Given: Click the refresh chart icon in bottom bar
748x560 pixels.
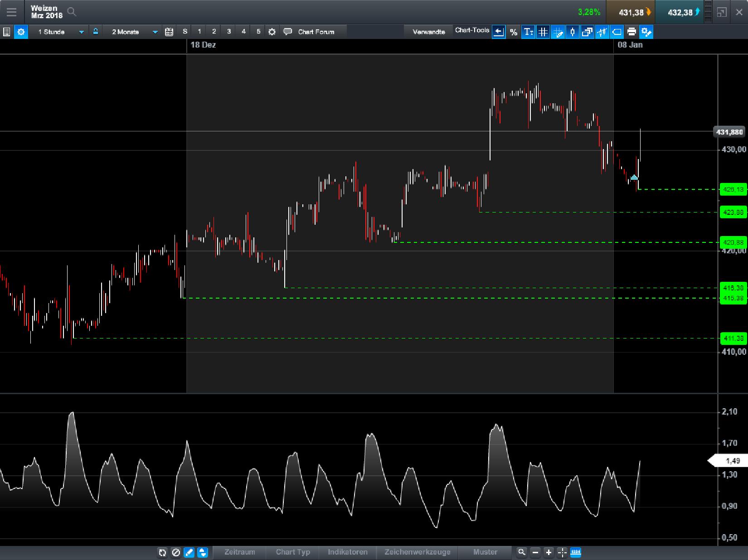Looking at the screenshot, I should pos(162,552).
